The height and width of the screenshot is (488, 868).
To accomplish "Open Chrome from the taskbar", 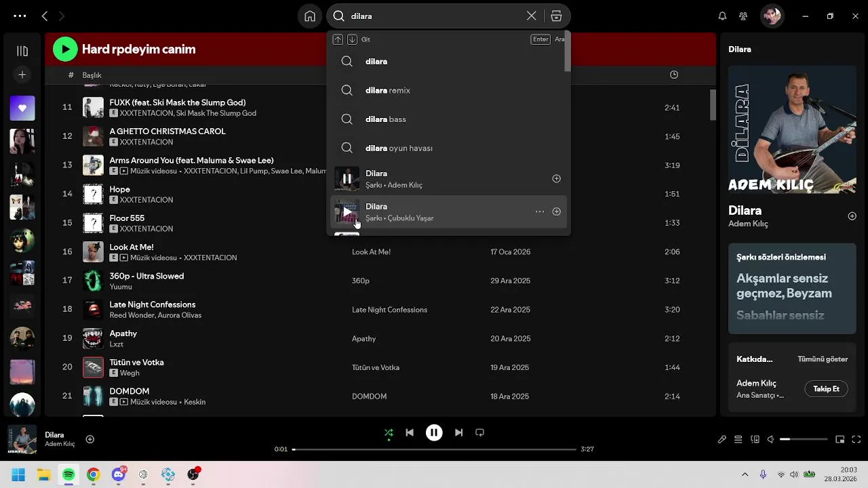I will click(94, 474).
